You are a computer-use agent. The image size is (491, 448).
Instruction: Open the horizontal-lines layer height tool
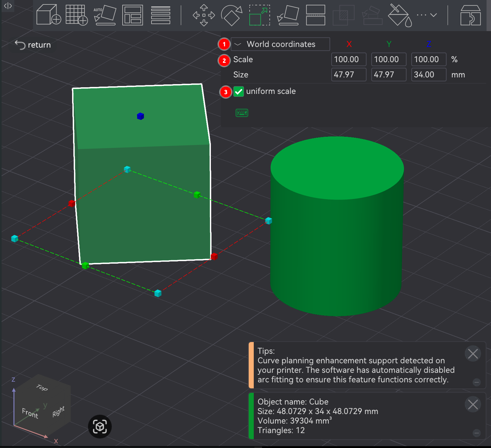tap(161, 15)
